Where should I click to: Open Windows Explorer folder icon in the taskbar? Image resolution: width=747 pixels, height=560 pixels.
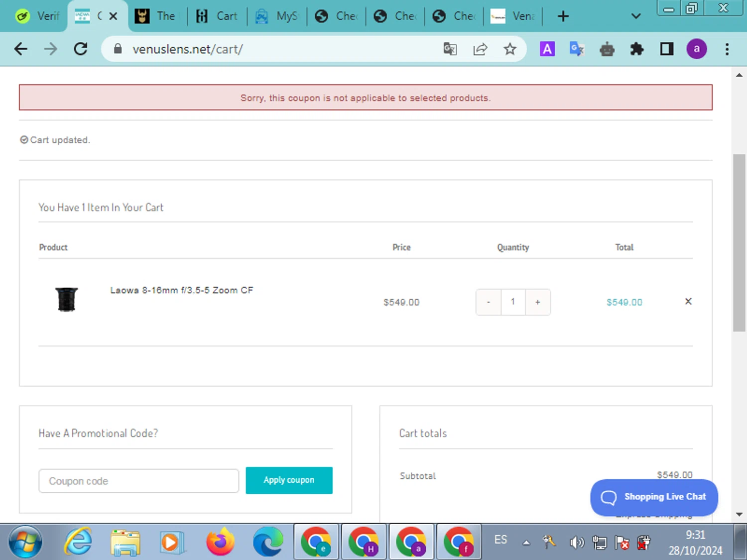pyautogui.click(x=125, y=542)
